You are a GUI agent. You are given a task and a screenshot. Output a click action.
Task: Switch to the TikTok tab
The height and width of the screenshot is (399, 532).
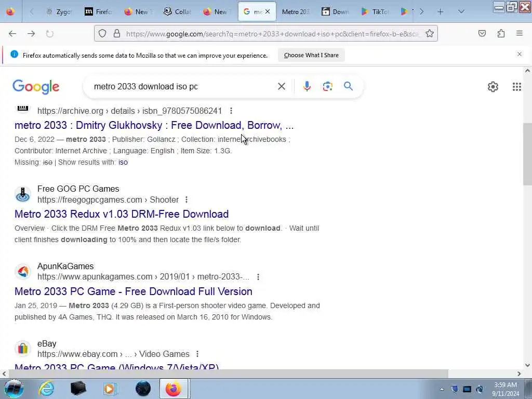coord(375,12)
